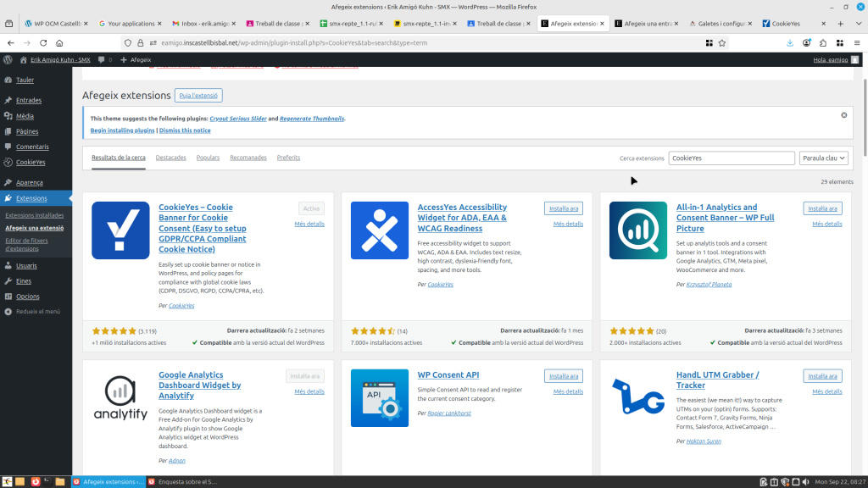Open the Tauler dashboard in sidebar

25,80
